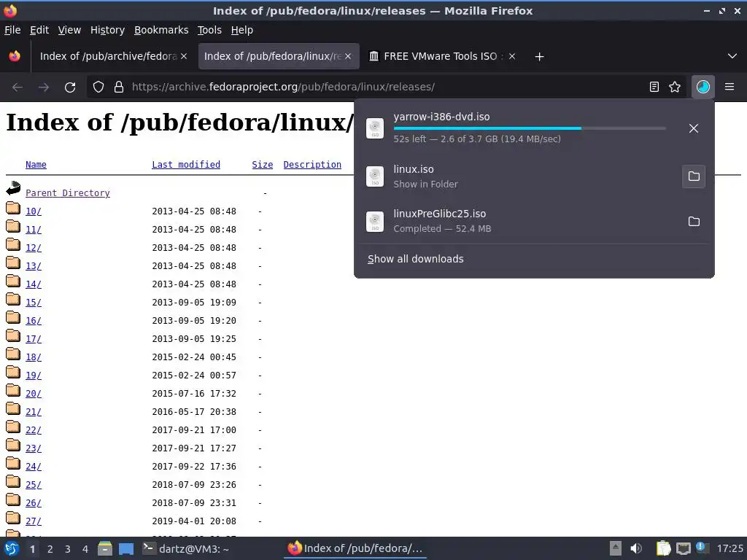The height and width of the screenshot is (560, 747).
Task: Toggle reader view icon in address bar
Action: [654, 87]
